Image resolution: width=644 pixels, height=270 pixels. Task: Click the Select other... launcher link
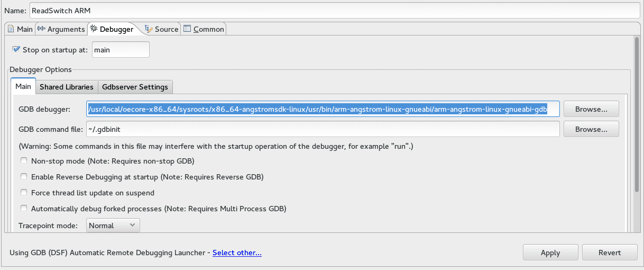pos(237,253)
